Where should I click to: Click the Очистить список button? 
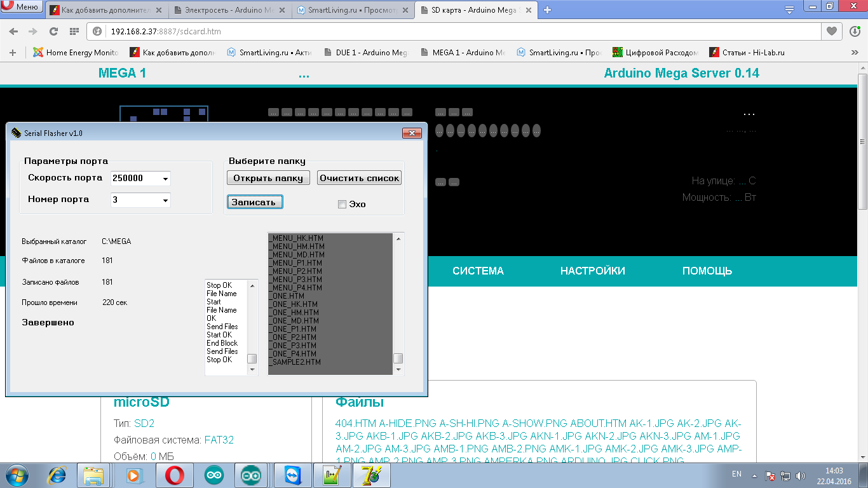[x=360, y=178]
